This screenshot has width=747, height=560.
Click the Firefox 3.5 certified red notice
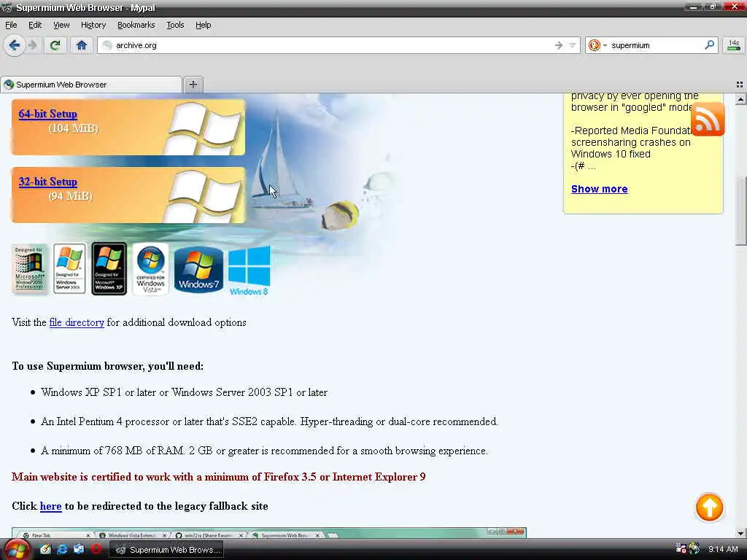(219, 477)
